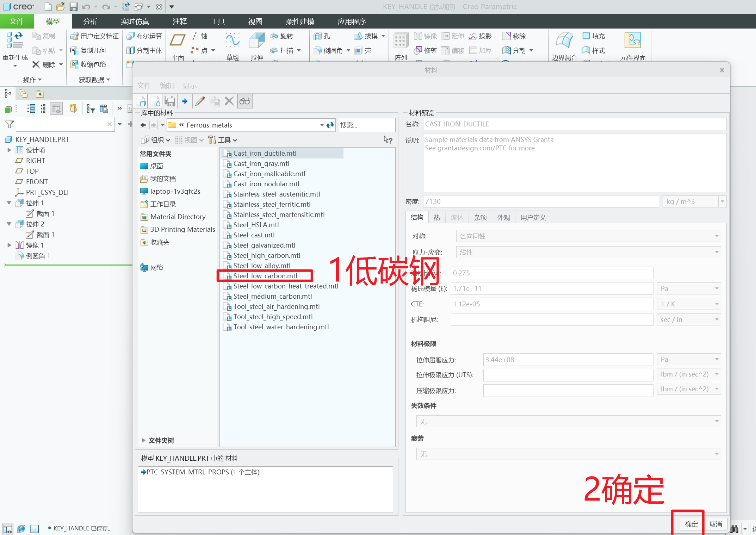Expand the 镜像 1 tree node

pyautogui.click(x=10, y=245)
